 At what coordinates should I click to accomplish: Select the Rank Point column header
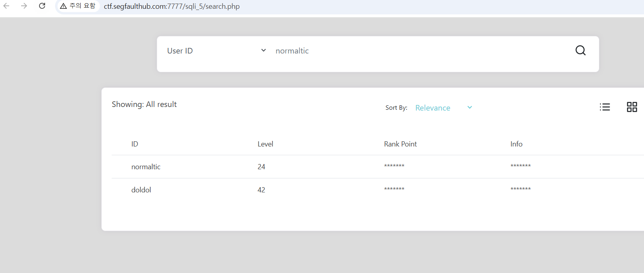(400, 144)
